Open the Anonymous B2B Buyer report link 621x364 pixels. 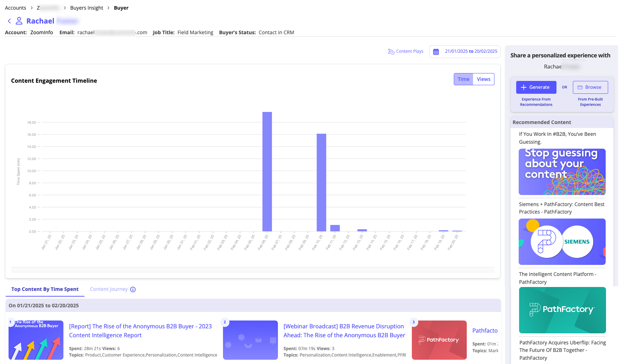pyautogui.click(x=140, y=330)
